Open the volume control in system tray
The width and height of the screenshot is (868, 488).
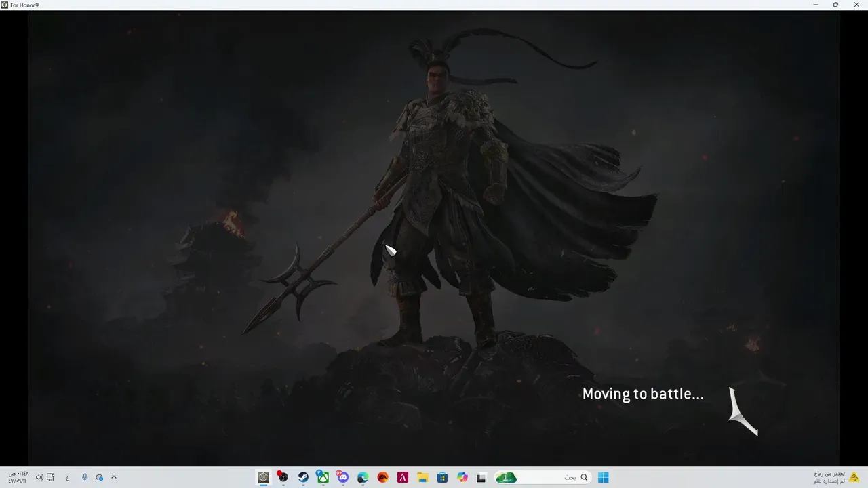(x=39, y=477)
